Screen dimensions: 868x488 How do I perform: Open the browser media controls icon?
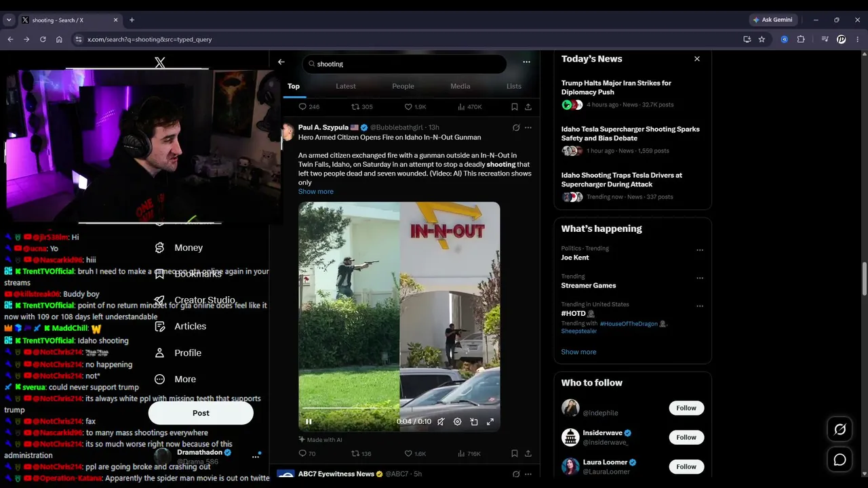click(825, 39)
